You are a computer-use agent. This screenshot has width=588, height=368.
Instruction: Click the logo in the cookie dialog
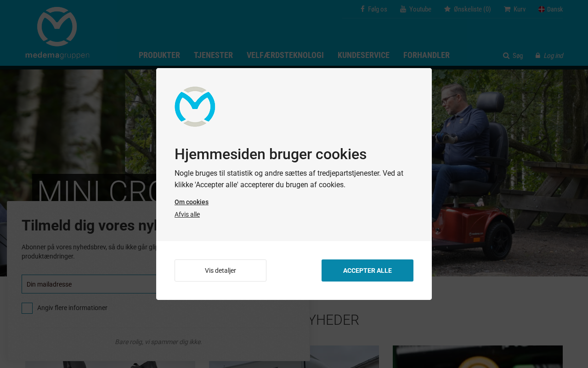[195, 107]
